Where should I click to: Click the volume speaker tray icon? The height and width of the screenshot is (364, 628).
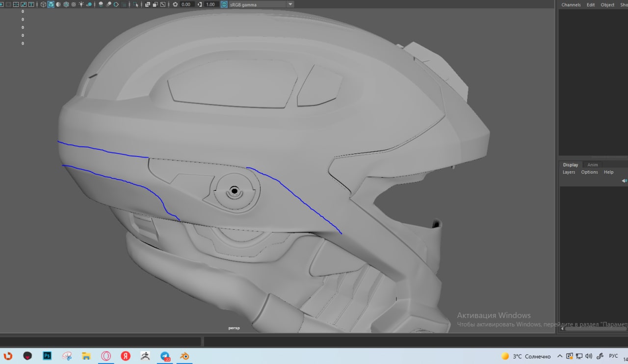[589, 356]
